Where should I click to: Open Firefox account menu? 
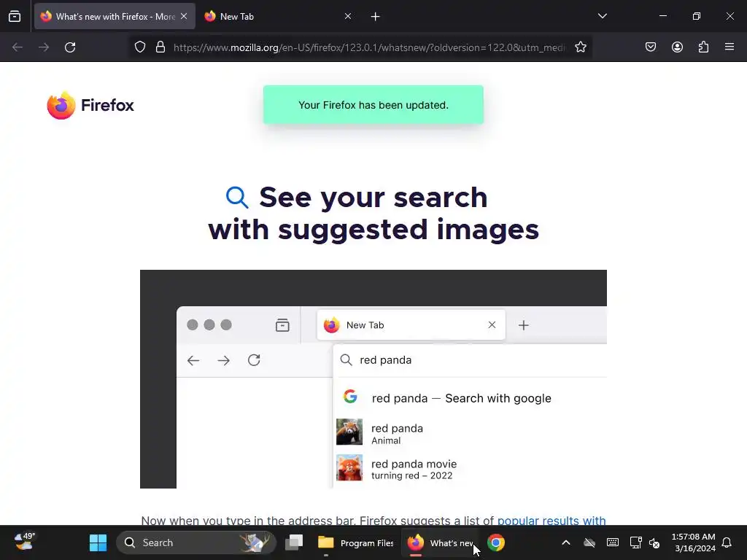point(677,47)
